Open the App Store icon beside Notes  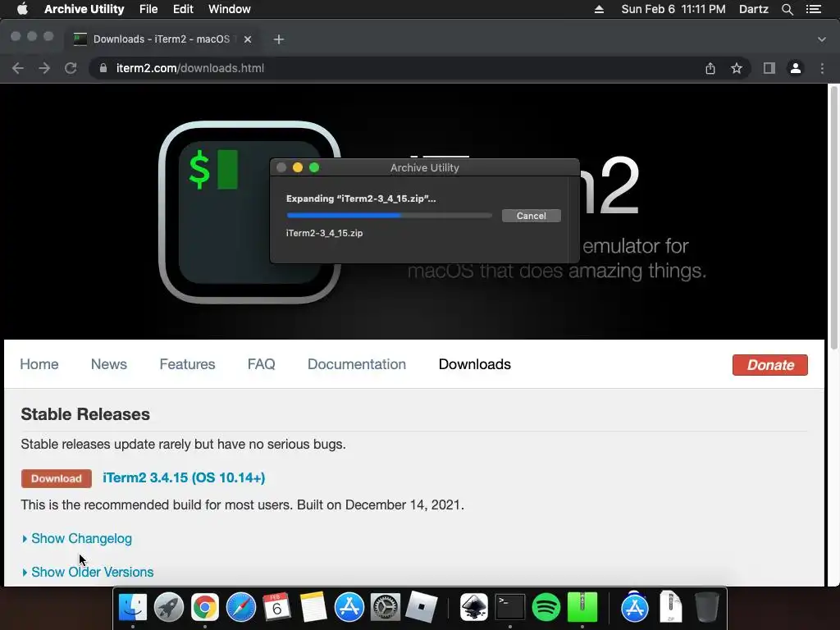click(349, 608)
